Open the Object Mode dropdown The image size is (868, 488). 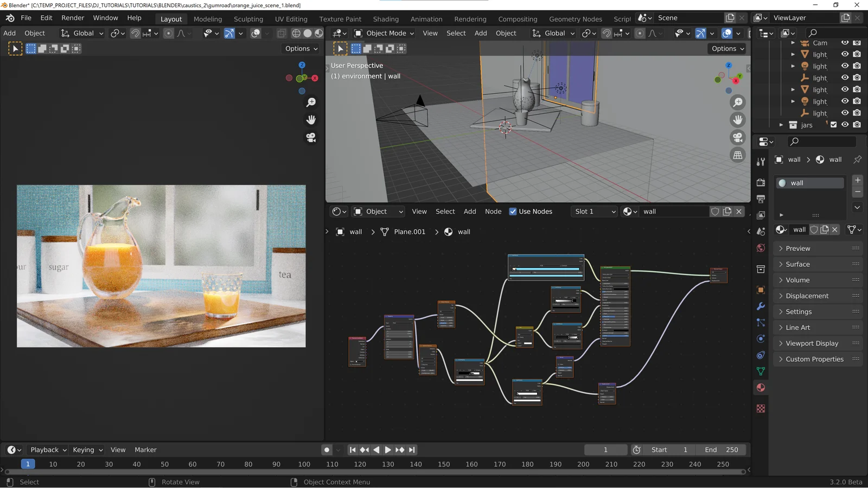coord(384,33)
